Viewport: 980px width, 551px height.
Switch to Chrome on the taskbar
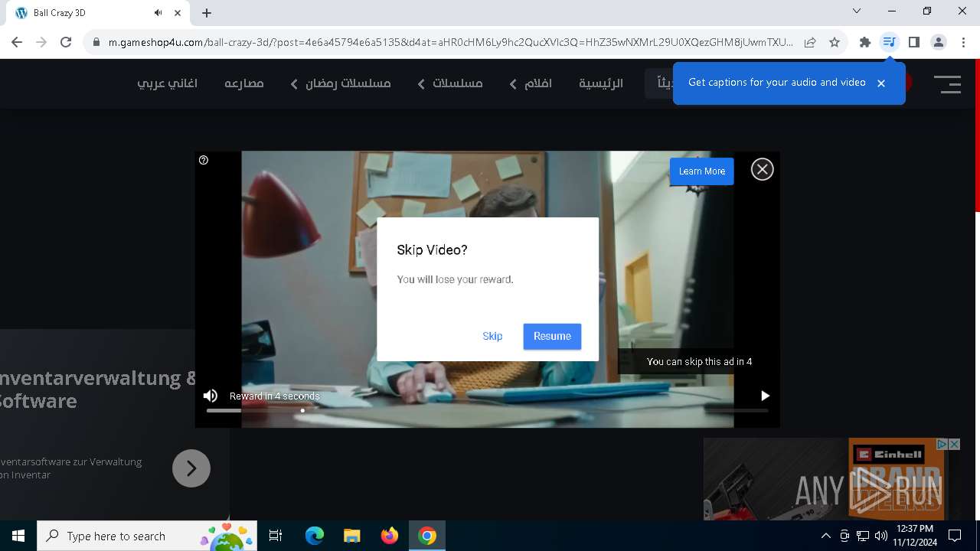click(427, 536)
